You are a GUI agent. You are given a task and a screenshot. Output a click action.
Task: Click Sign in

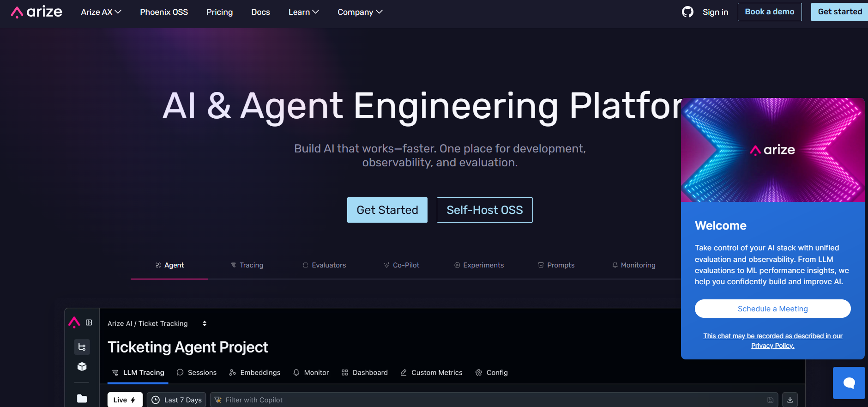(x=715, y=12)
